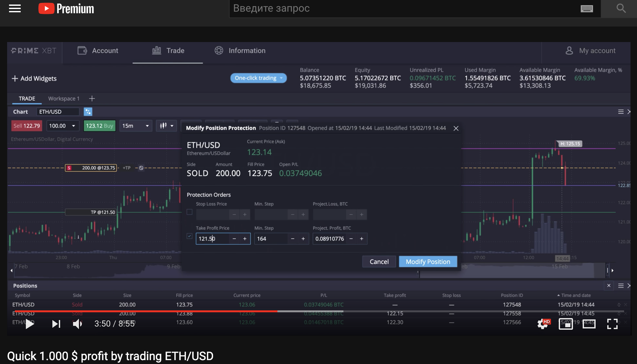Close the Modify Position Protection dialog
The width and height of the screenshot is (637, 364).
(456, 128)
